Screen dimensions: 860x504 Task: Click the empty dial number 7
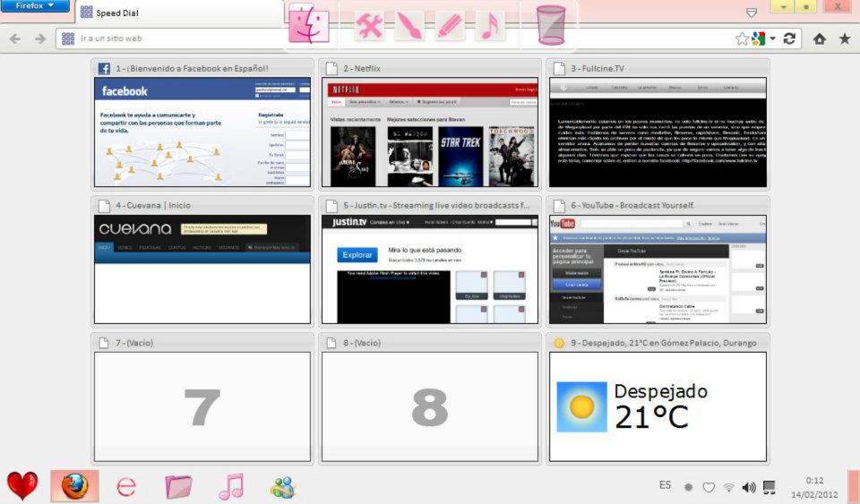click(202, 406)
